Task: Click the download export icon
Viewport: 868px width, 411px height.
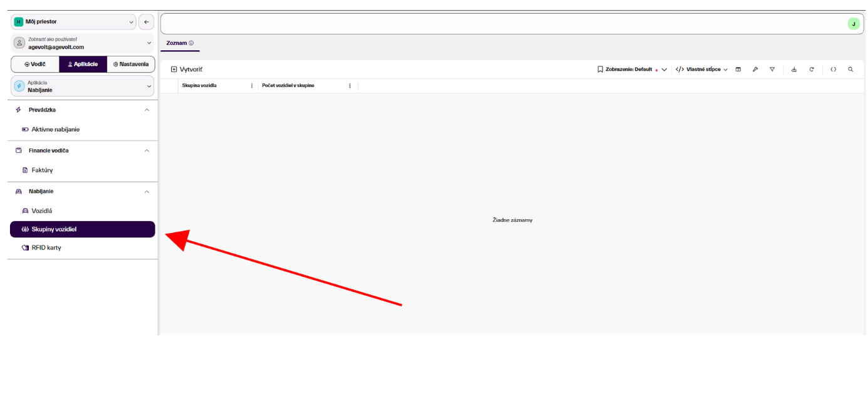Action: tap(794, 70)
